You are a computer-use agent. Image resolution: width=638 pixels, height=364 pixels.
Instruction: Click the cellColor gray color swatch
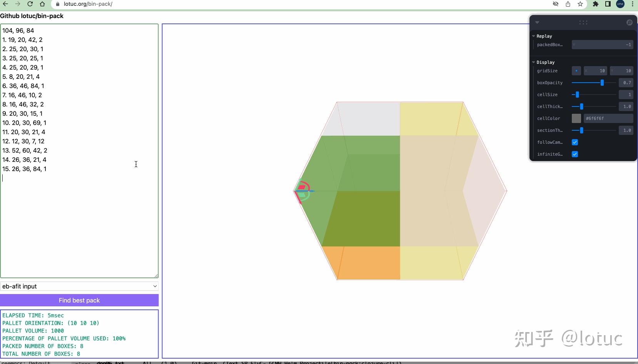(x=576, y=118)
